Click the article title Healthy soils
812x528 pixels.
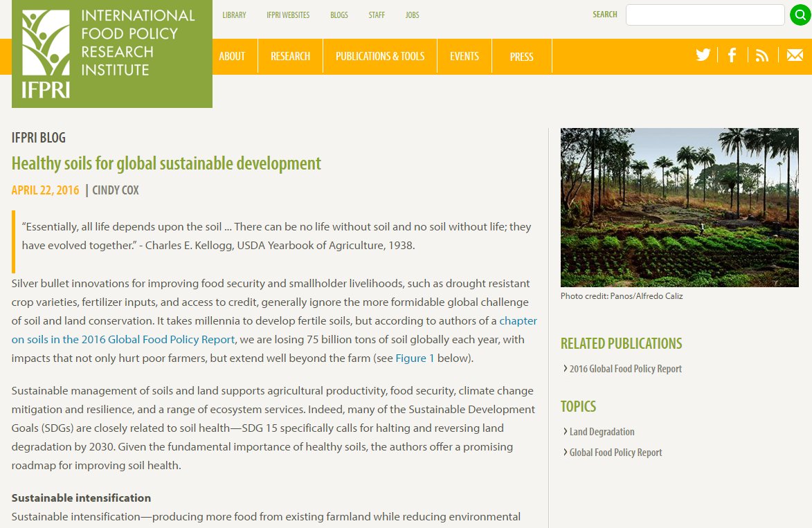coord(166,163)
